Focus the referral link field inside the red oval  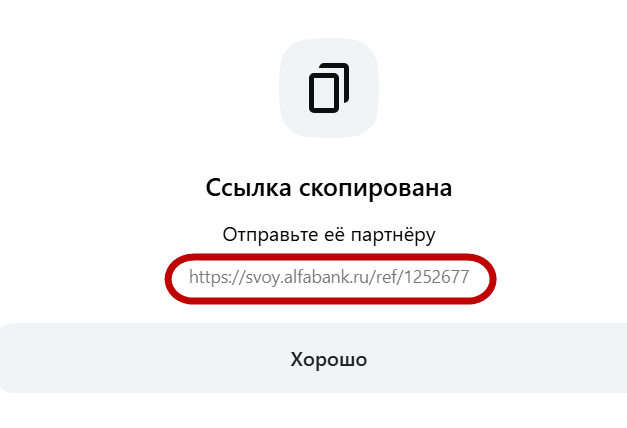330,279
